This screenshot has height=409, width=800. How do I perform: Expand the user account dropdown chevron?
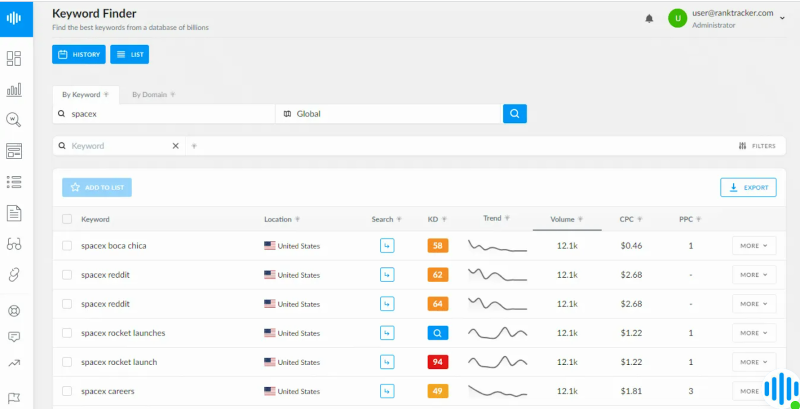coord(782,18)
